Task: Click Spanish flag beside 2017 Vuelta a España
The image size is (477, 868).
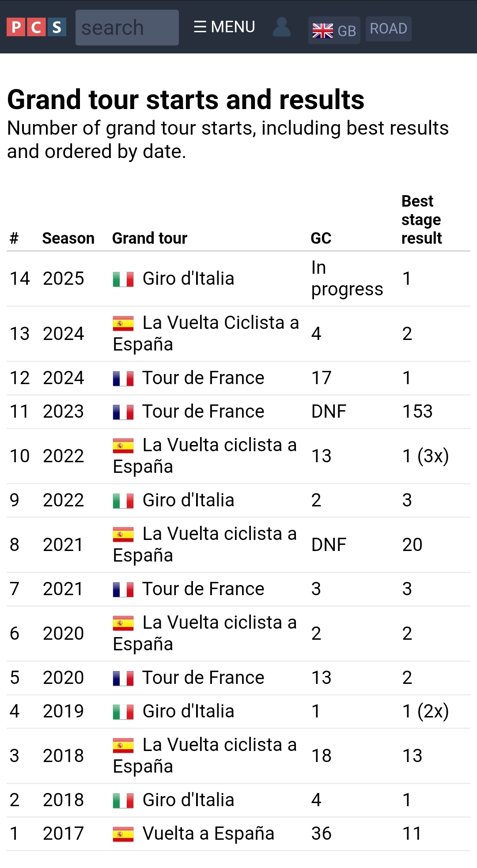Action: click(x=123, y=834)
